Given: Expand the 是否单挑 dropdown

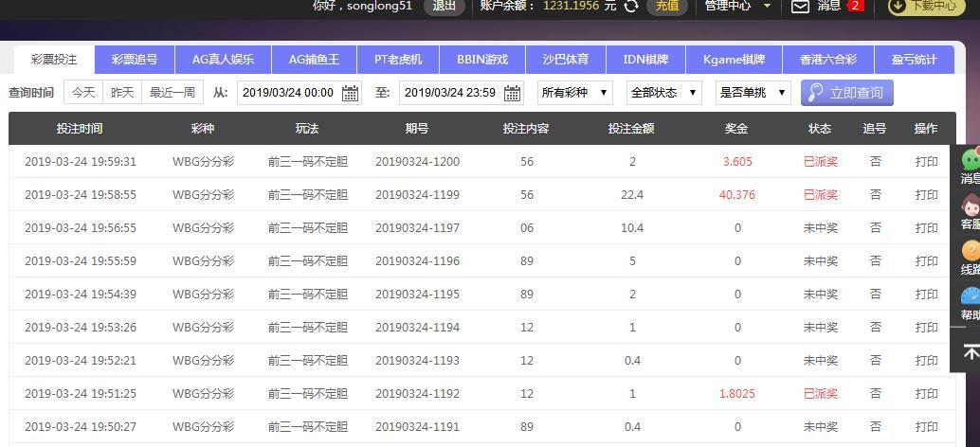Looking at the screenshot, I should [753, 93].
